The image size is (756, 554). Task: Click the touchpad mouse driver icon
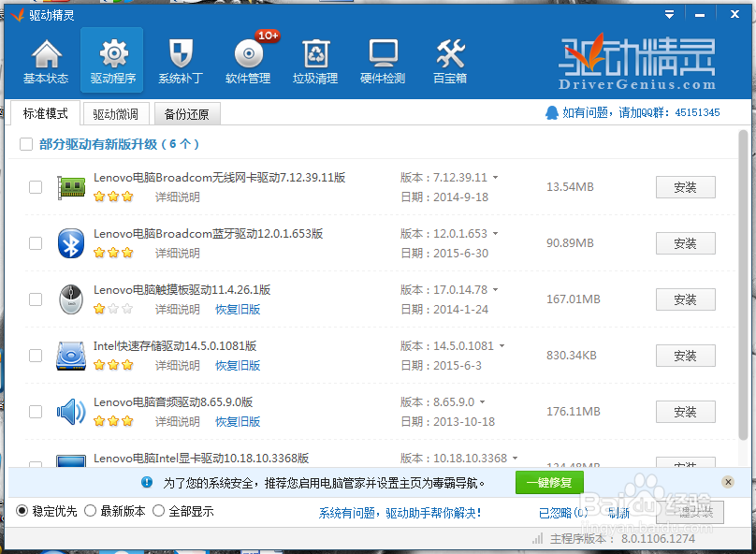[71, 299]
